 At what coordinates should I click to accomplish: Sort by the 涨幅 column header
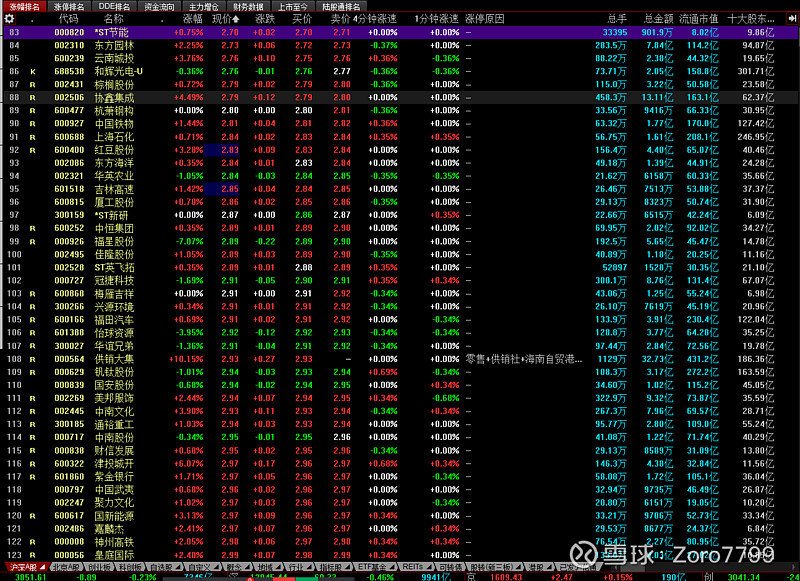tap(193, 19)
